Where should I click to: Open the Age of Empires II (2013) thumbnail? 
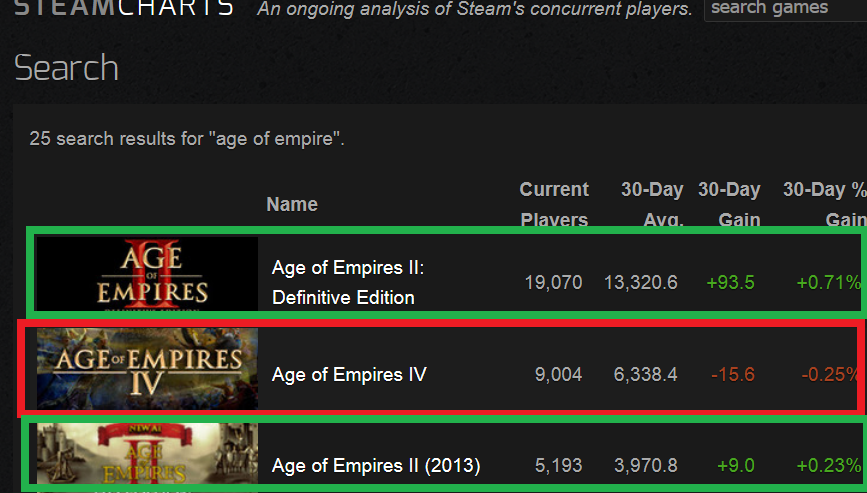point(147,454)
